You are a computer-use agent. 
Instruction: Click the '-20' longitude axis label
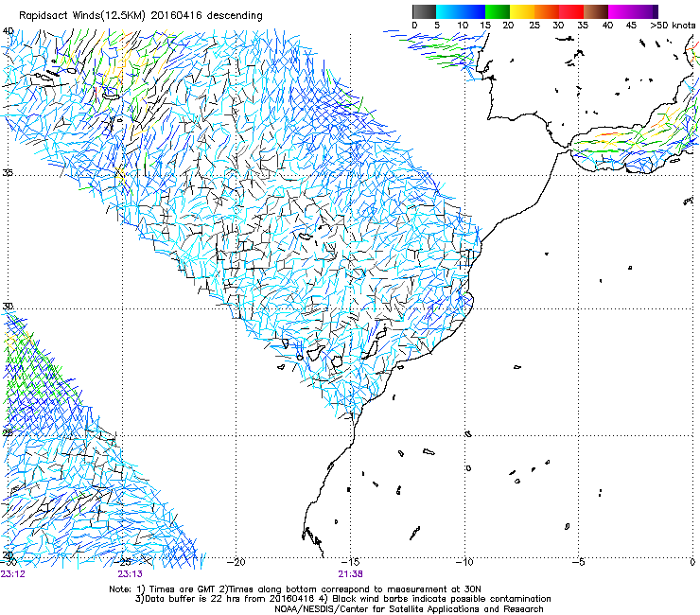236,562
